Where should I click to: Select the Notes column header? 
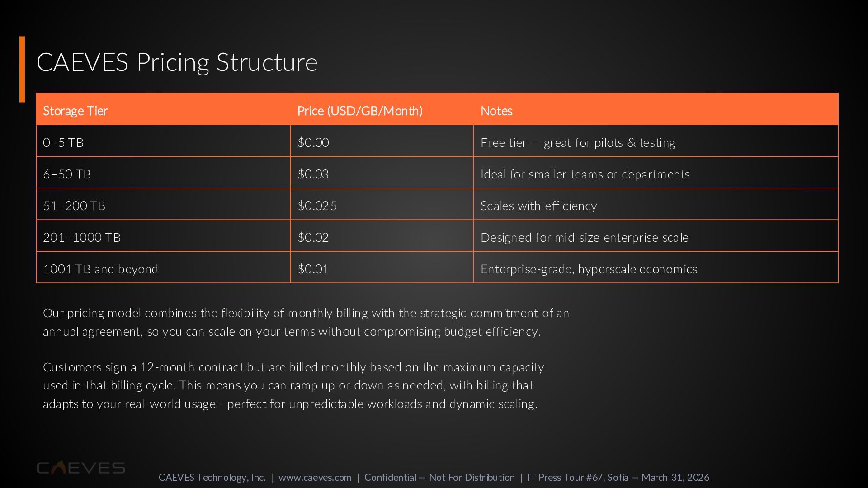tap(496, 111)
